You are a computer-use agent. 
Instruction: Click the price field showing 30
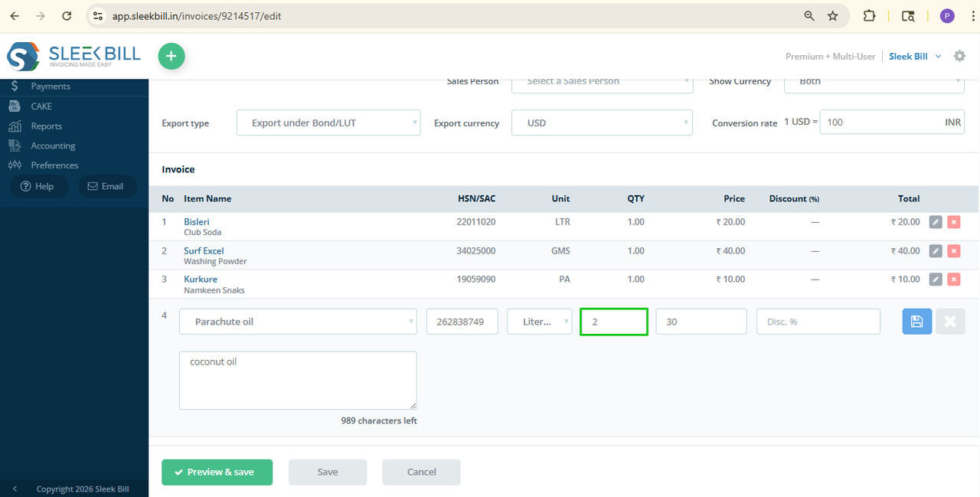coord(701,322)
